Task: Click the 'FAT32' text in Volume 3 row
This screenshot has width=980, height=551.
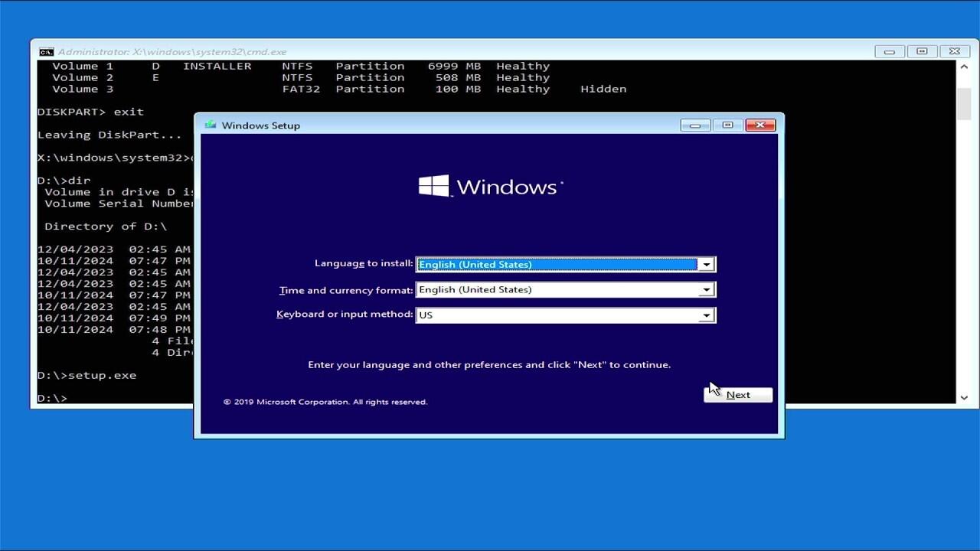Action: [301, 89]
